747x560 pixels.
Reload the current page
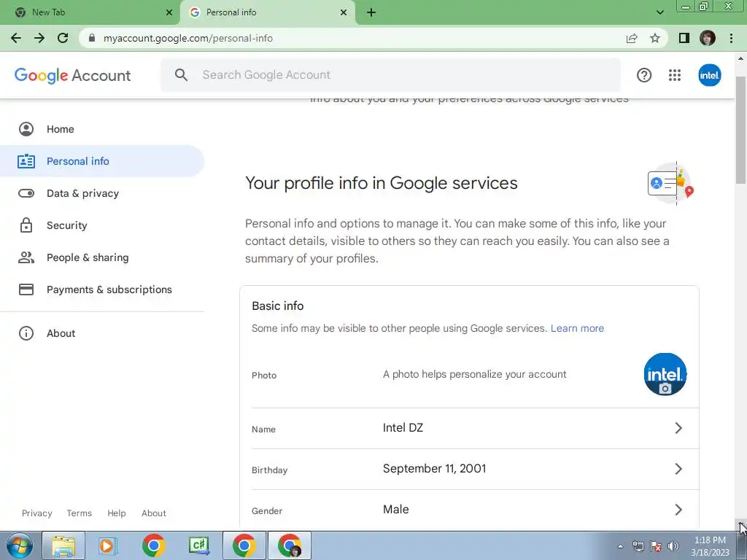(63, 38)
